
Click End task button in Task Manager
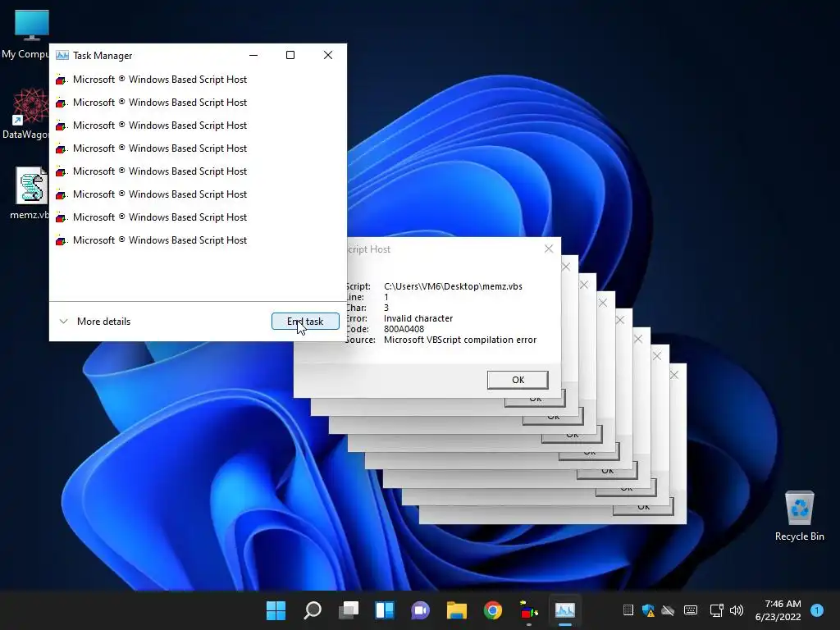(x=305, y=322)
